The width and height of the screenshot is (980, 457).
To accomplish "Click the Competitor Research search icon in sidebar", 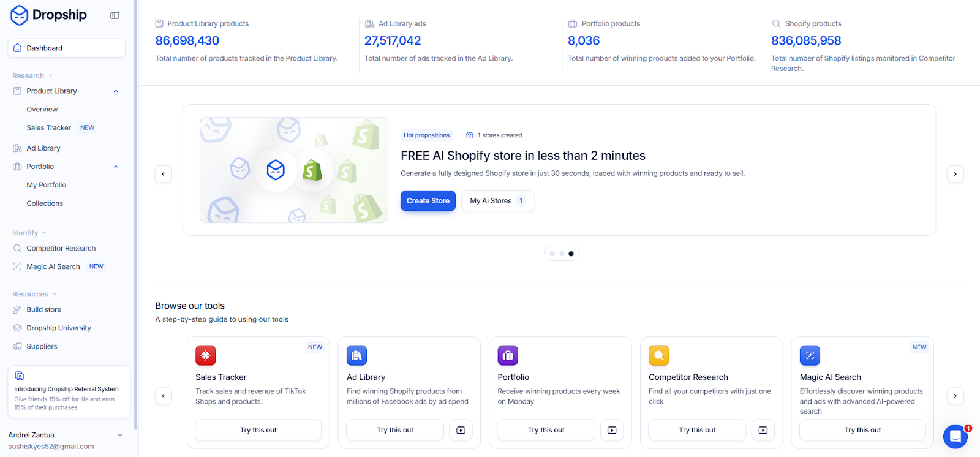I will [x=17, y=248].
